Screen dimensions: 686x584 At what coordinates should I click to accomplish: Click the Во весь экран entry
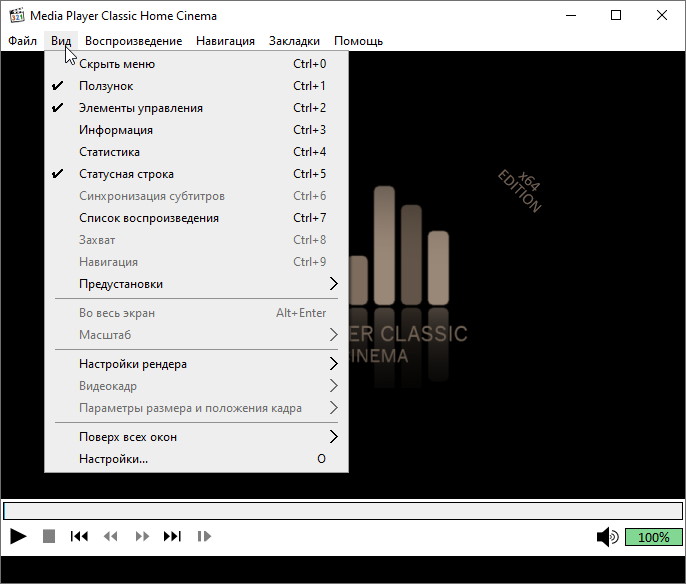(x=196, y=313)
